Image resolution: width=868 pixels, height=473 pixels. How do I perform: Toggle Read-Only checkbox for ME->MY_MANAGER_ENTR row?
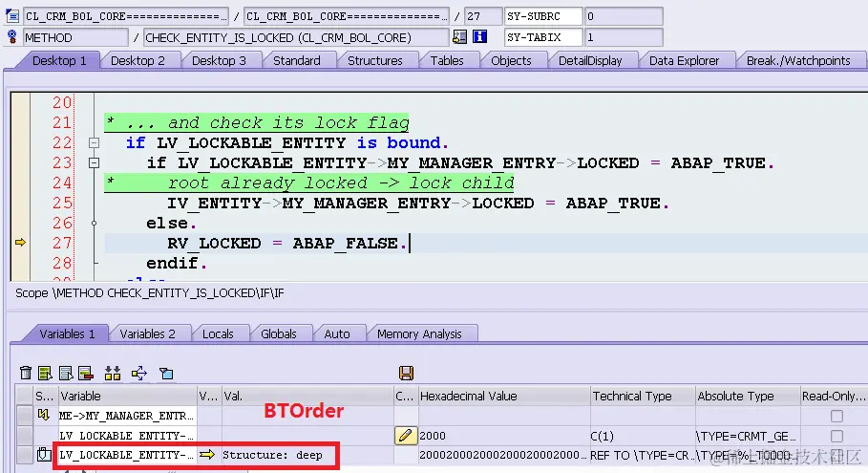coord(836,416)
